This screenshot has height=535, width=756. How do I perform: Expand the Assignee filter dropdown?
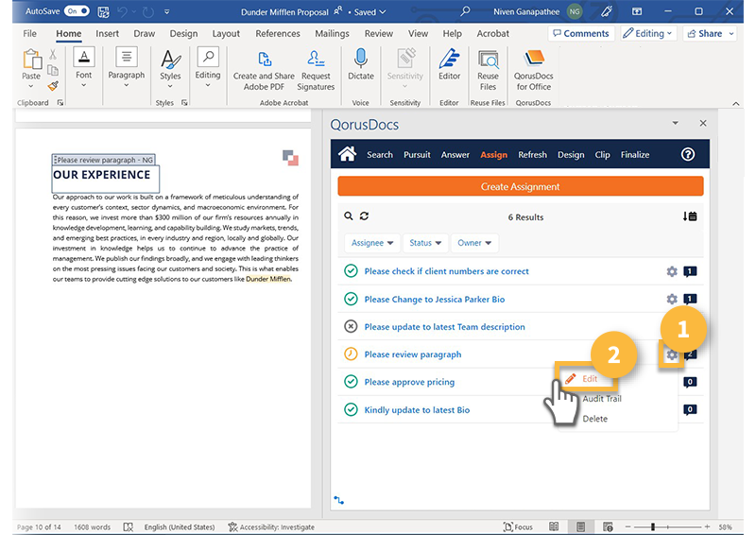pyautogui.click(x=372, y=243)
